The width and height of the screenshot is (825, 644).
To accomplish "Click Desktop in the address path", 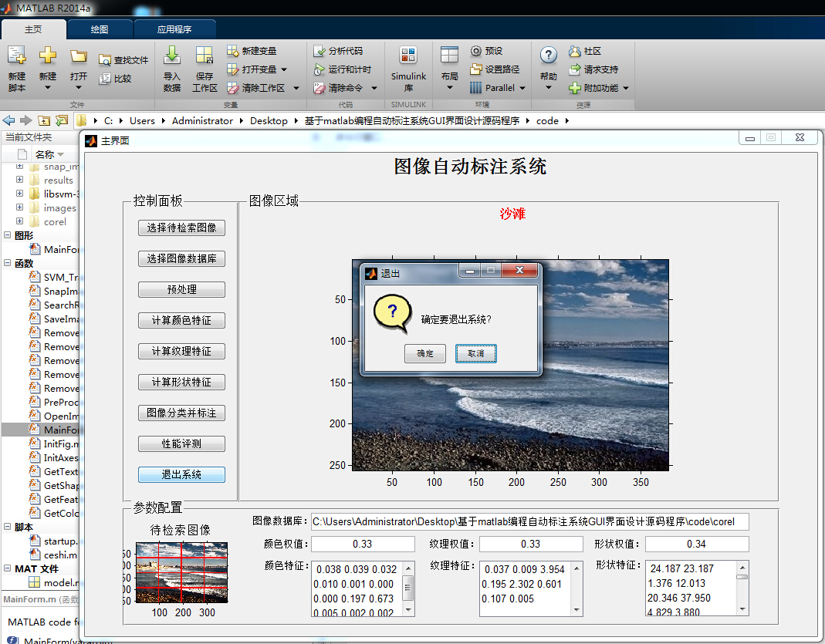I will tap(269, 121).
